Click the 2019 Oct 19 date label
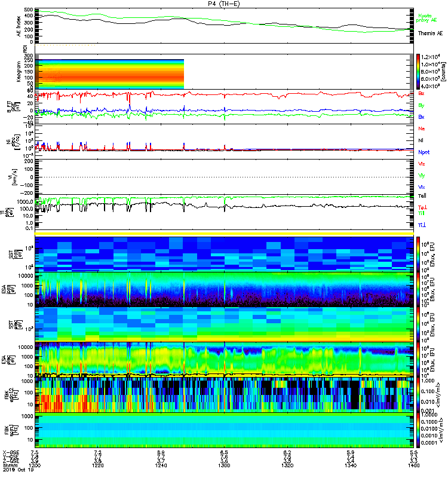 click(x=18, y=470)
